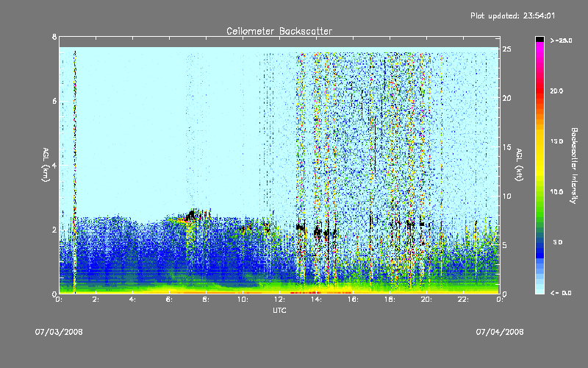Select the '18:' hour tick on UTC axis
The width and height of the screenshot is (588, 368).
[390, 300]
